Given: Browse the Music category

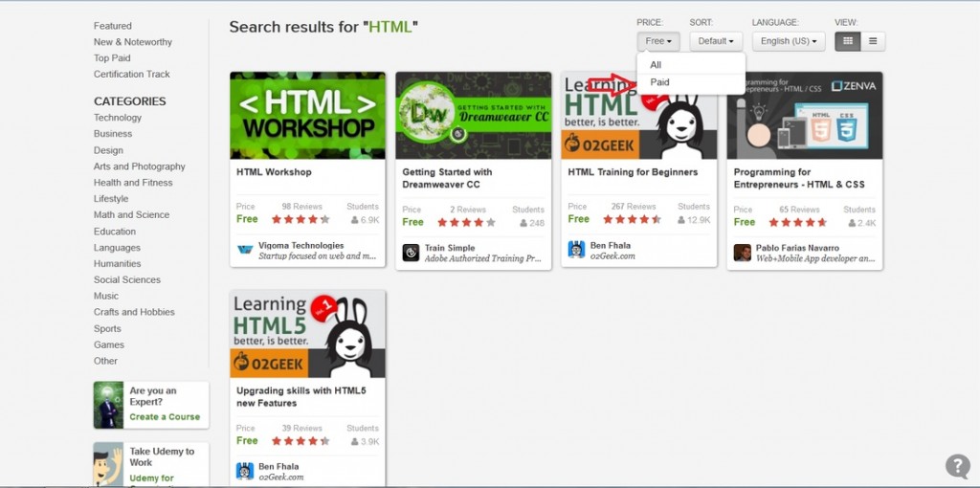Looking at the screenshot, I should click(105, 297).
